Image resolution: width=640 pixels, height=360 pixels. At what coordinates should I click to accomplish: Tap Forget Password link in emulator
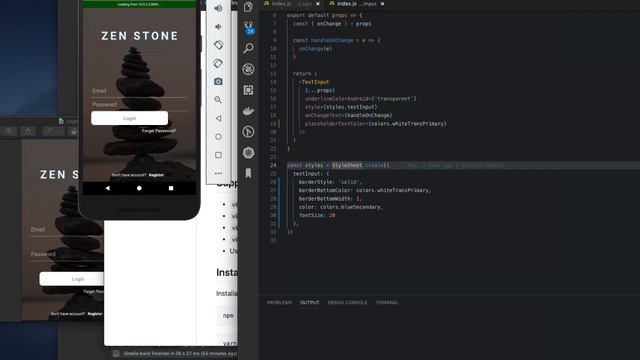[x=159, y=131]
